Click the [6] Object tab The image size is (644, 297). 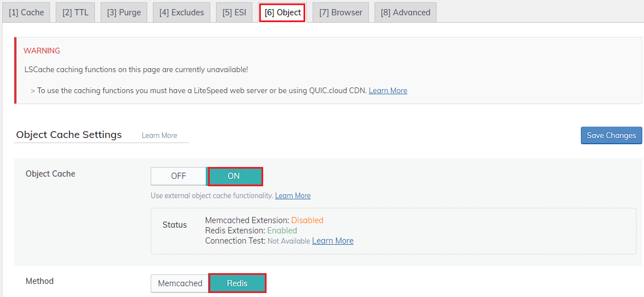(282, 12)
